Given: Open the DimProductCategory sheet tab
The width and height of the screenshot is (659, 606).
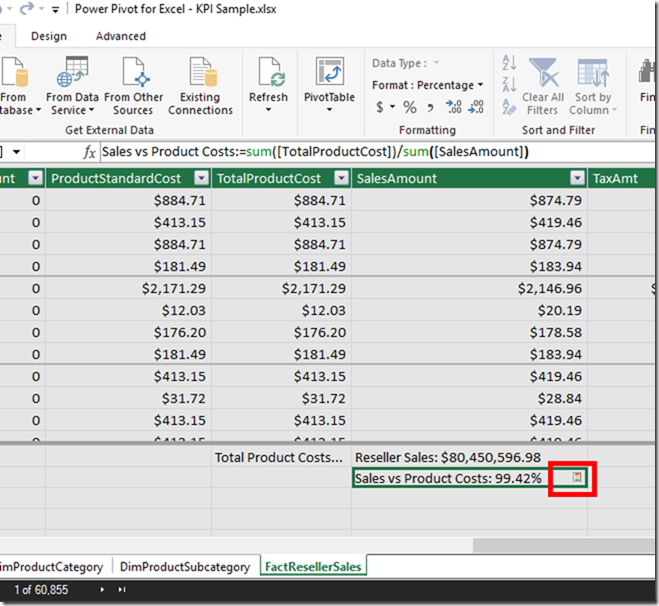Looking at the screenshot, I should pos(51,566).
